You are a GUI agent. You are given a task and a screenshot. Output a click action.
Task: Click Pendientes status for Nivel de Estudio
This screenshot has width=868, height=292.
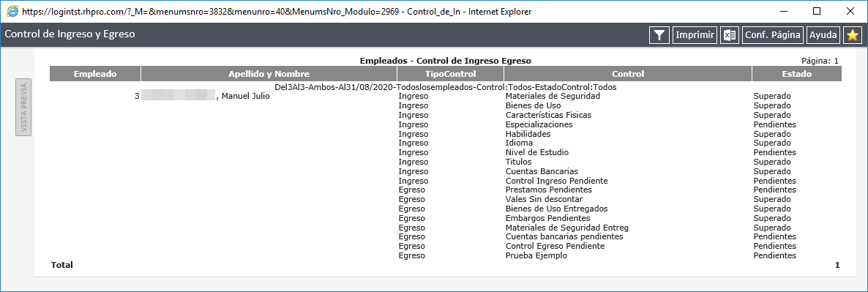coord(775,152)
